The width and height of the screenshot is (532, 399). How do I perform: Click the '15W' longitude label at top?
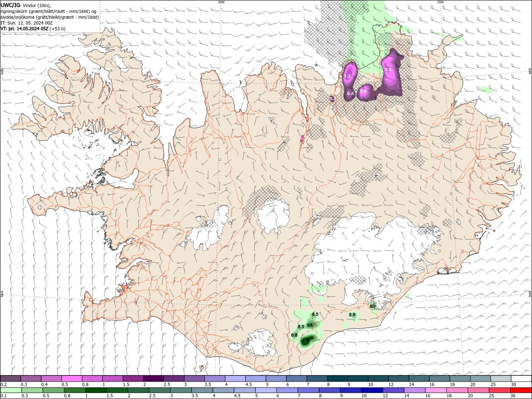[x=440, y=2]
